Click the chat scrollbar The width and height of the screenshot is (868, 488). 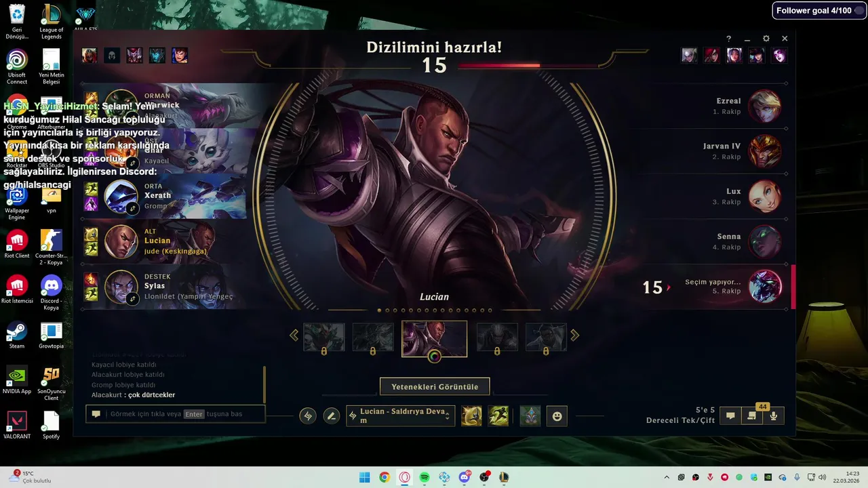pos(264,384)
